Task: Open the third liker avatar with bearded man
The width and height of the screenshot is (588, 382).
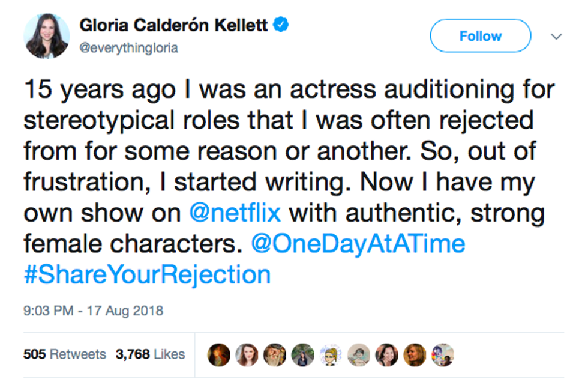Action: [x=274, y=355]
